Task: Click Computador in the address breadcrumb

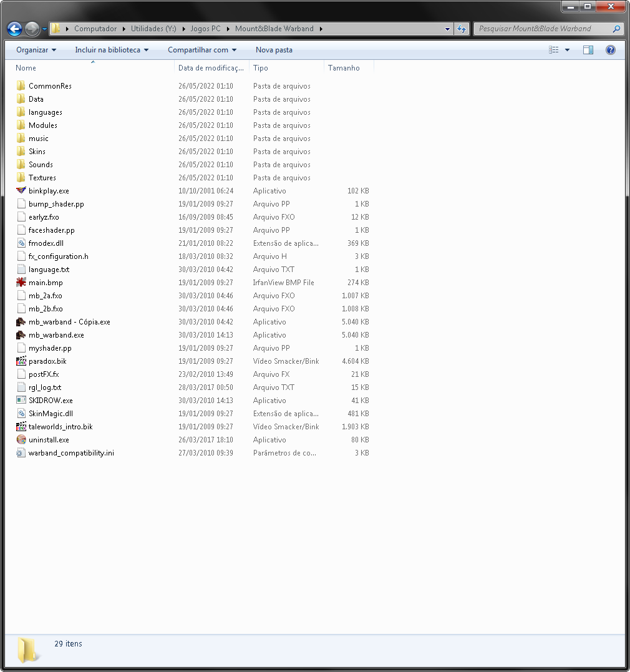Action: coord(95,29)
